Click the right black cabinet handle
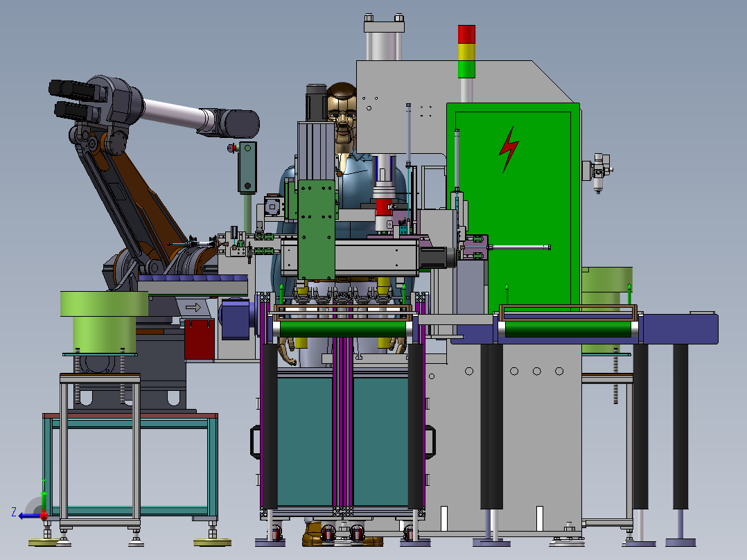 tap(430, 441)
